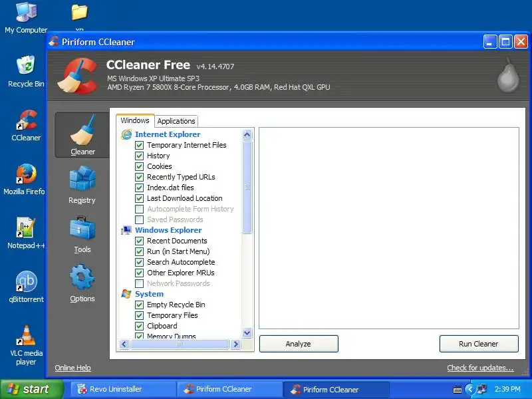This screenshot has width=532, height=399.
Task: Enable Autocomplete Form History
Action: click(139, 209)
